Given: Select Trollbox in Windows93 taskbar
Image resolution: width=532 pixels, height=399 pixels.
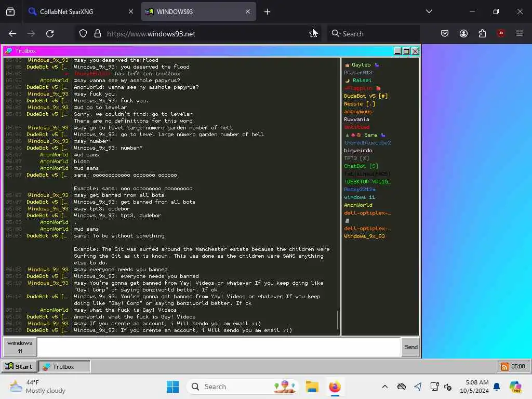Looking at the screenshot, I should click(x=64, y=366).
